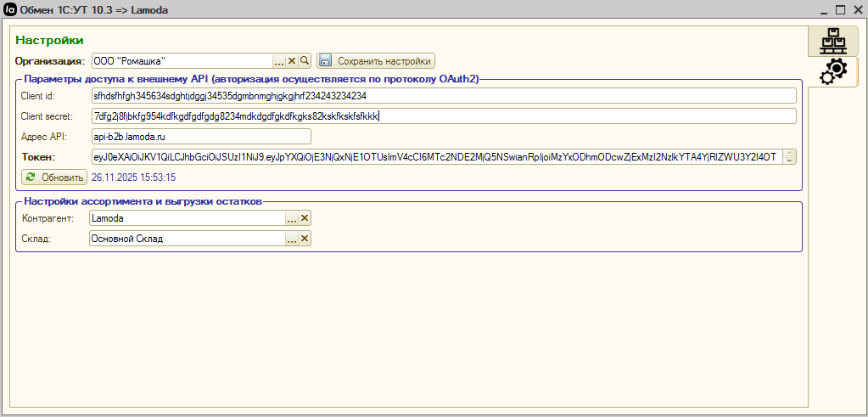Click the Склад field Основной Склад

188,239
